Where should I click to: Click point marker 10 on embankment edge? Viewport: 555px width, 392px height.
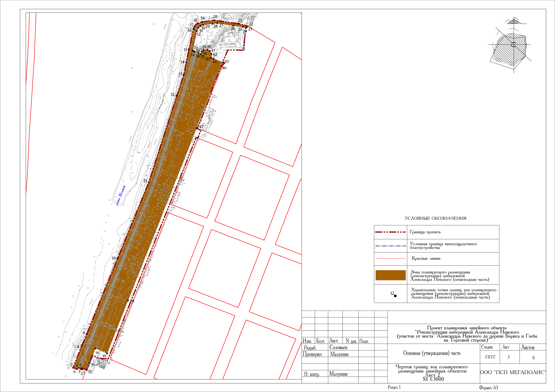[x=118, y=258]
